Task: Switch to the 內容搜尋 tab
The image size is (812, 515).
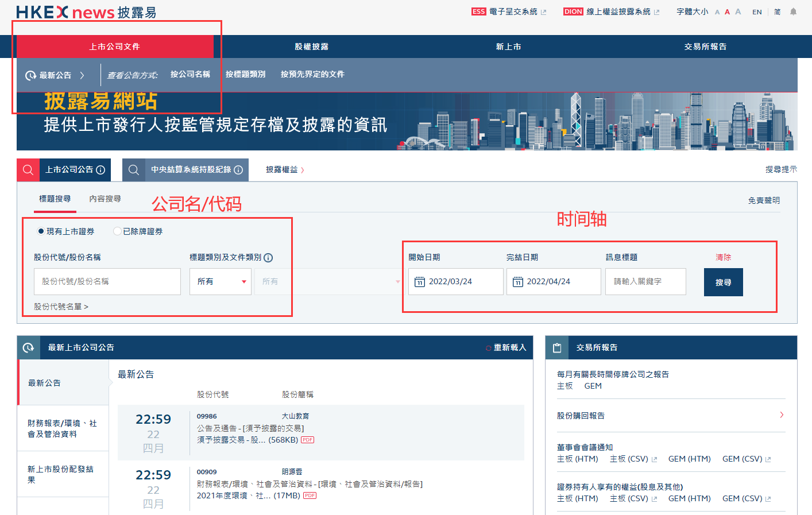Action: click(x=105, y=199)
